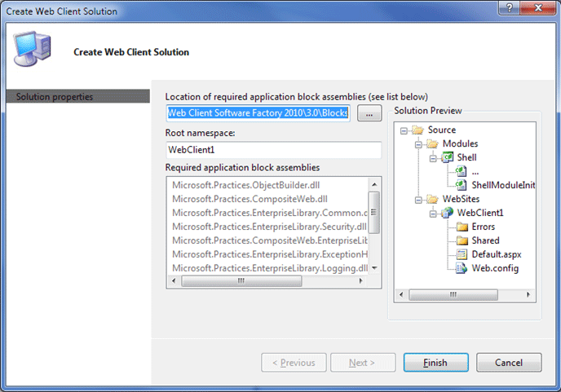
Task: Select the Modules tree label
Action: click(460, 143)
